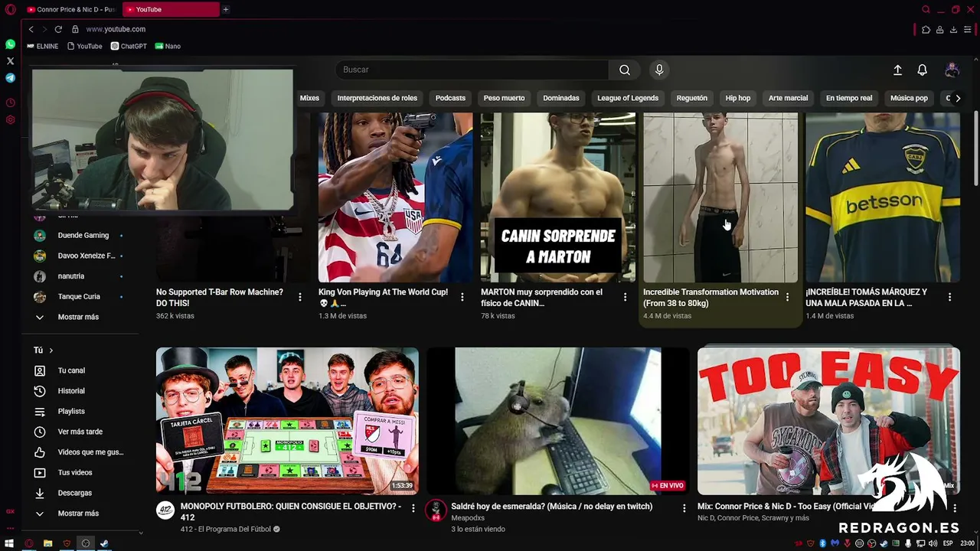
Task: Play the King Von World Cup thumbnail
Action: 395,197
